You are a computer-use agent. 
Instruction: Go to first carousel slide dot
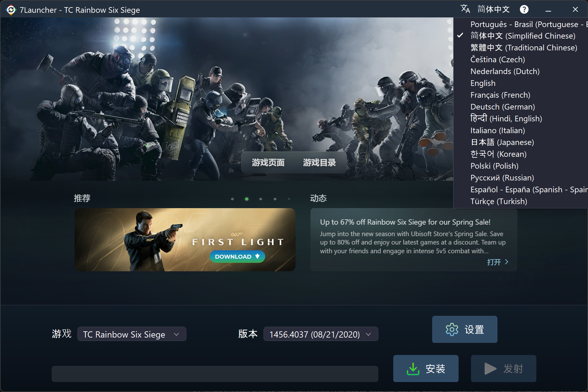click(x=232, y=199)
